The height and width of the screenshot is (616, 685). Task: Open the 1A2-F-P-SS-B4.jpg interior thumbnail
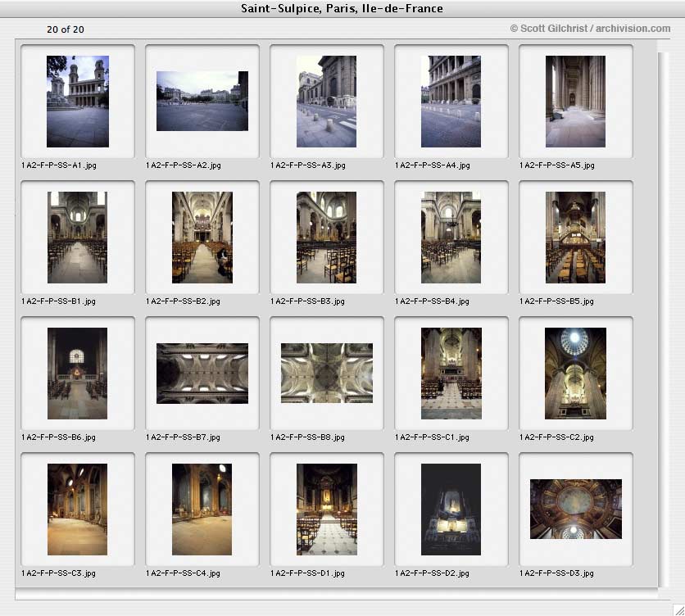pos(451,238)
